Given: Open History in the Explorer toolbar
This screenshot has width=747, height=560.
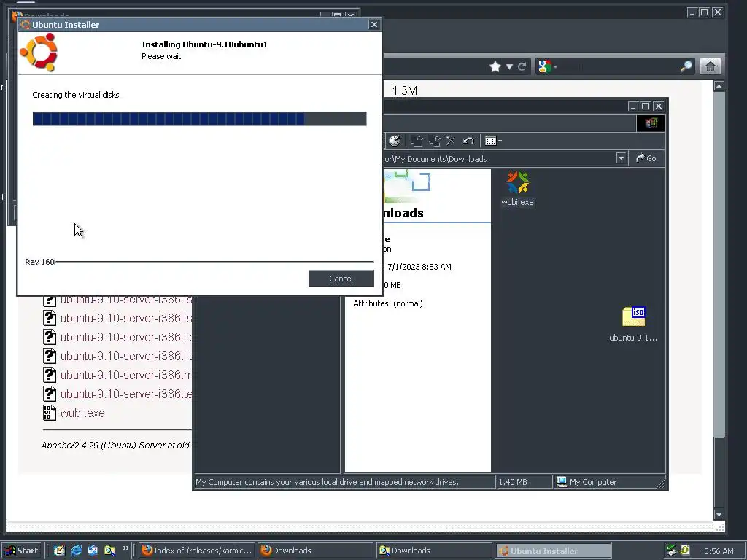Looking at the screenshot, I should pyautogui.click(x=395, y=141).
